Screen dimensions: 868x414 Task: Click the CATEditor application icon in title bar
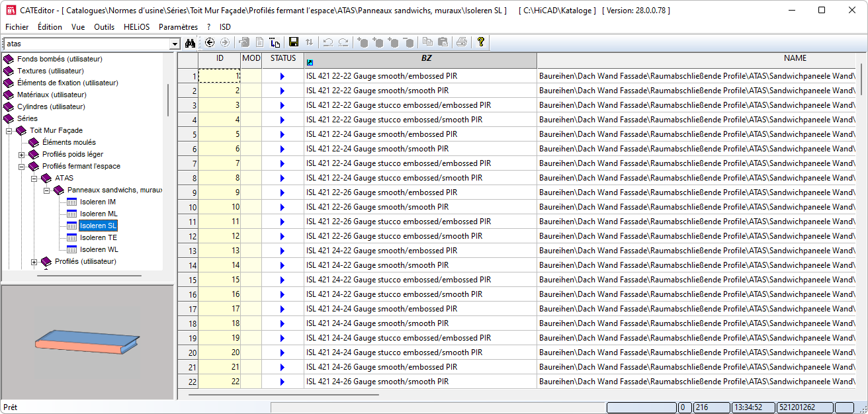(x=11, y=11)
